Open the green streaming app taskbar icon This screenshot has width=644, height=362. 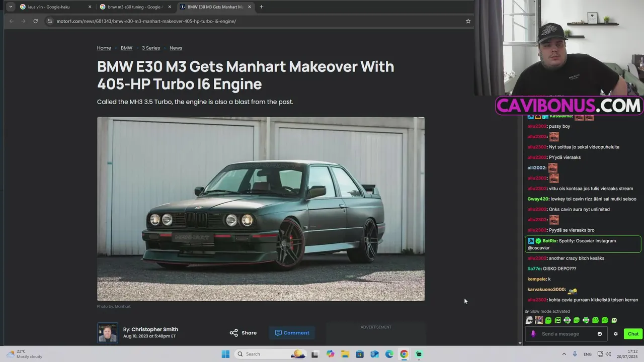pyautogui.click(x=419, y=354)
